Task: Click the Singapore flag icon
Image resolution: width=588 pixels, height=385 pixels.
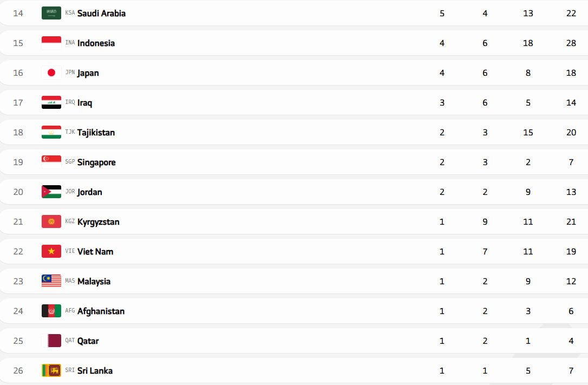Action: tap(51, 162)
